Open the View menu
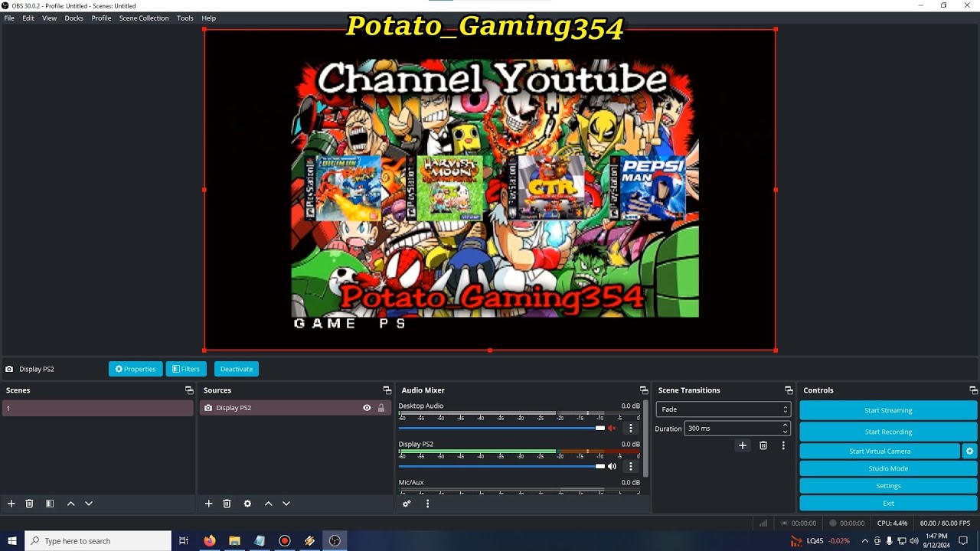This screenshot has height=551, width=980. [49, 18]
